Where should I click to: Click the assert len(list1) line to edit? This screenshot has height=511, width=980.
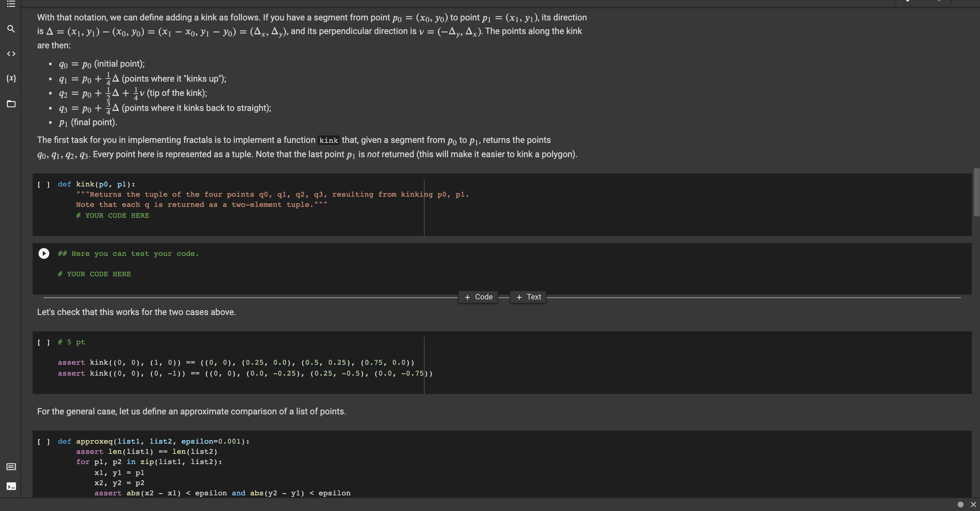pyautogui.click(x=146, y=452)
